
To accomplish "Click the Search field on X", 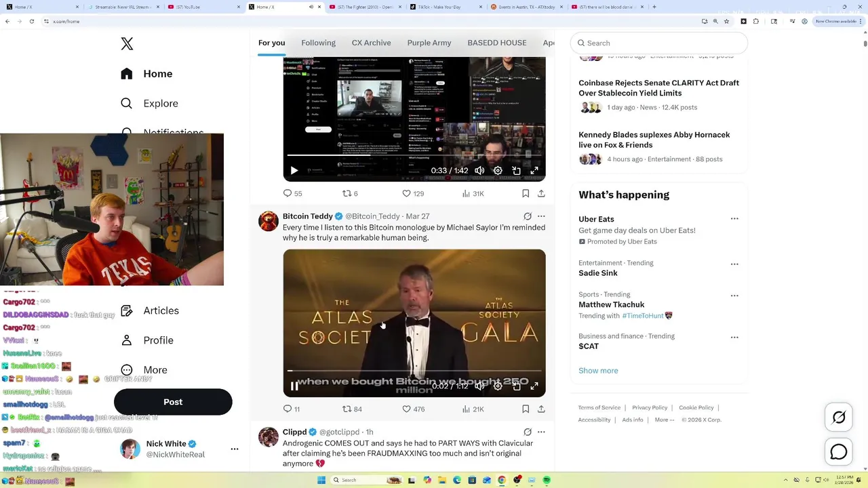I will [x=659, y=43].
